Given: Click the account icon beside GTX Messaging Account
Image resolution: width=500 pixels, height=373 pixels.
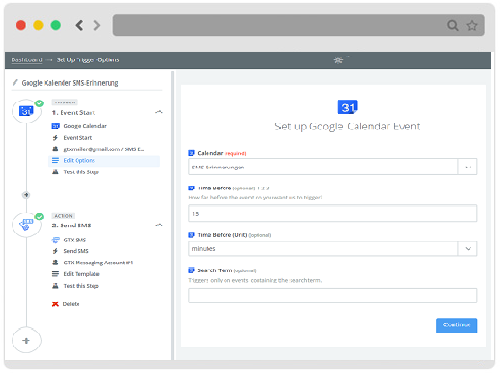Looking at the screenshot, I should 55,262.
